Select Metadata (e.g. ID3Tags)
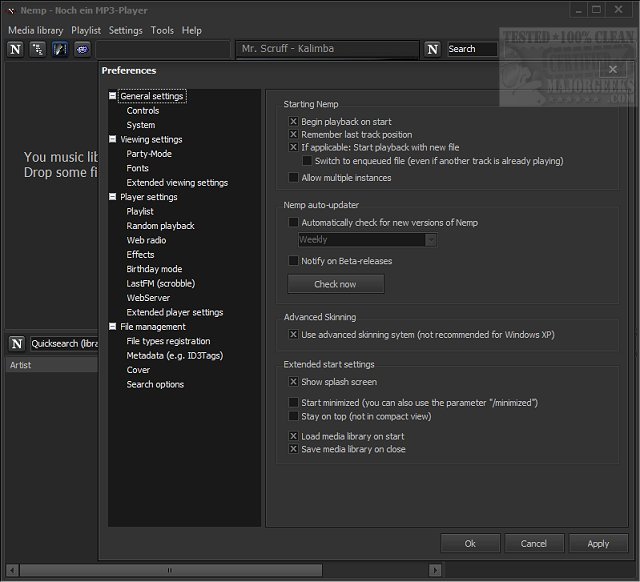 point(175,355)
